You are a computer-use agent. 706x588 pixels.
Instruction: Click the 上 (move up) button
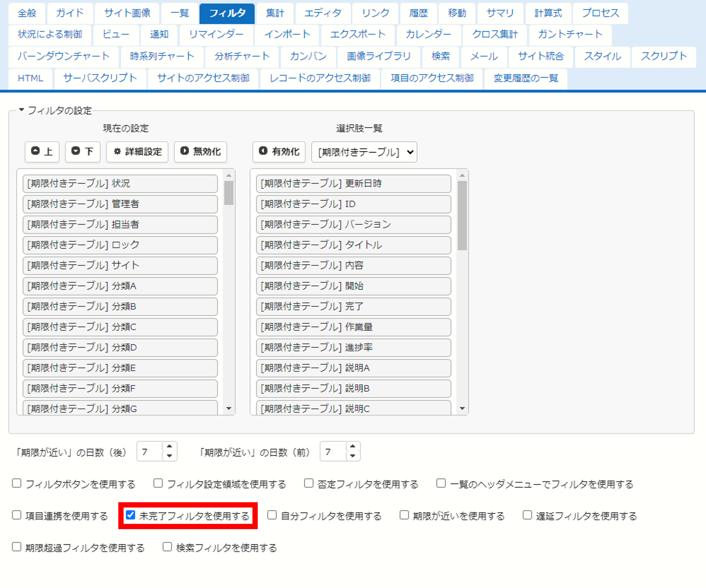[x=42, y=152]
